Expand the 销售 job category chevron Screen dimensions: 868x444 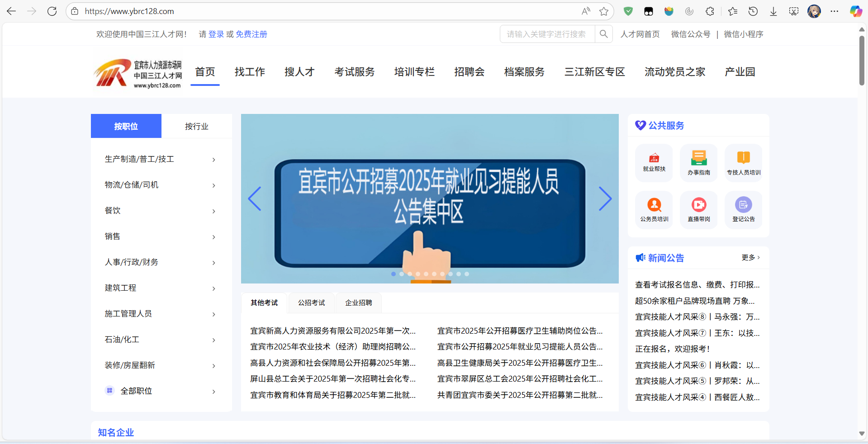click(213, 237)
